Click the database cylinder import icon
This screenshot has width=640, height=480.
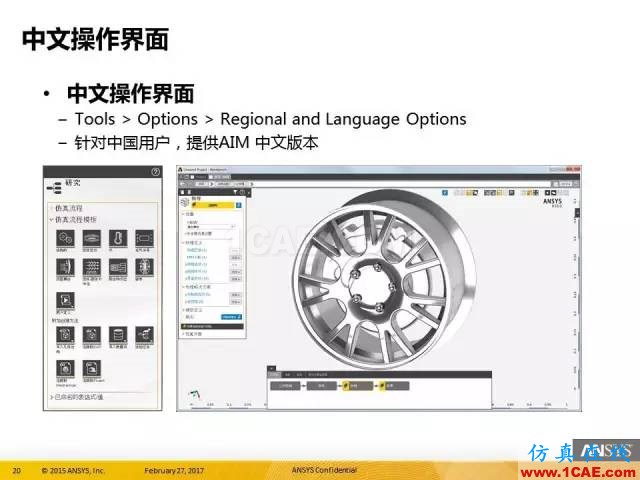point(118,335)
